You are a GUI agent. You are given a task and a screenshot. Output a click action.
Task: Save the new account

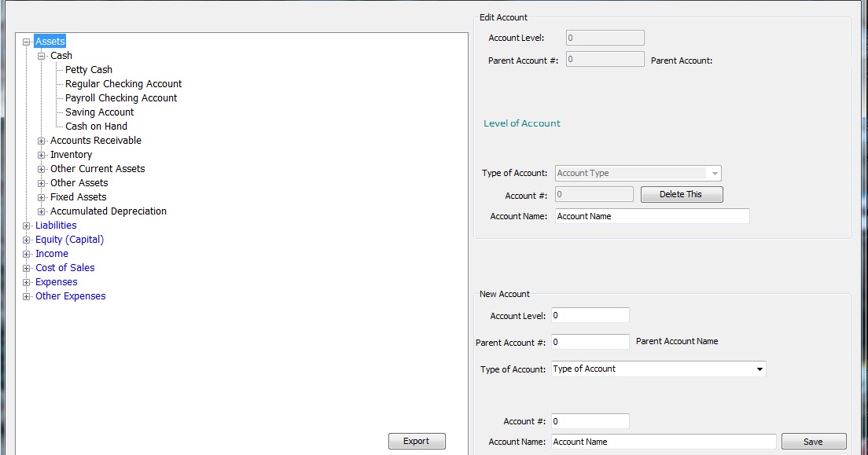[814, 441]
